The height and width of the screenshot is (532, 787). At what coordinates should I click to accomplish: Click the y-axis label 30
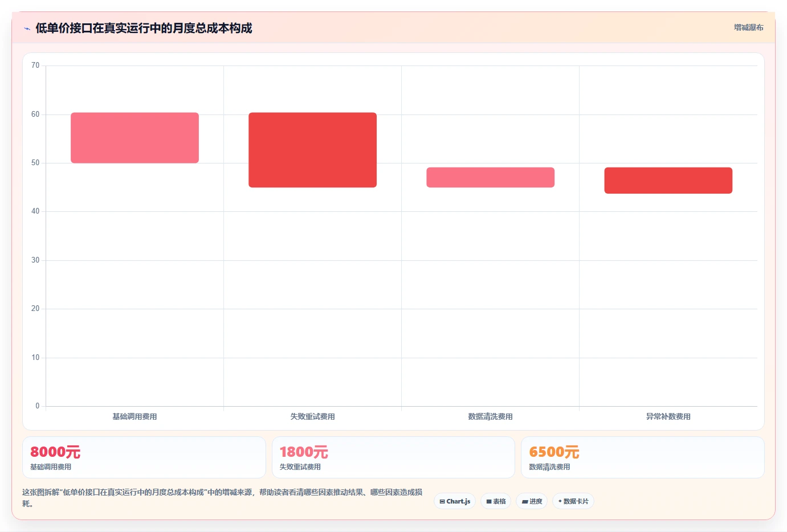(x=35, y=260)
